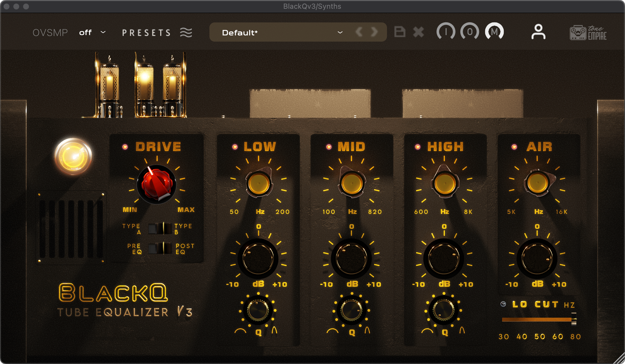
Task: Expand the Default* preset dropdown
Action: click(x=340, y=32)
